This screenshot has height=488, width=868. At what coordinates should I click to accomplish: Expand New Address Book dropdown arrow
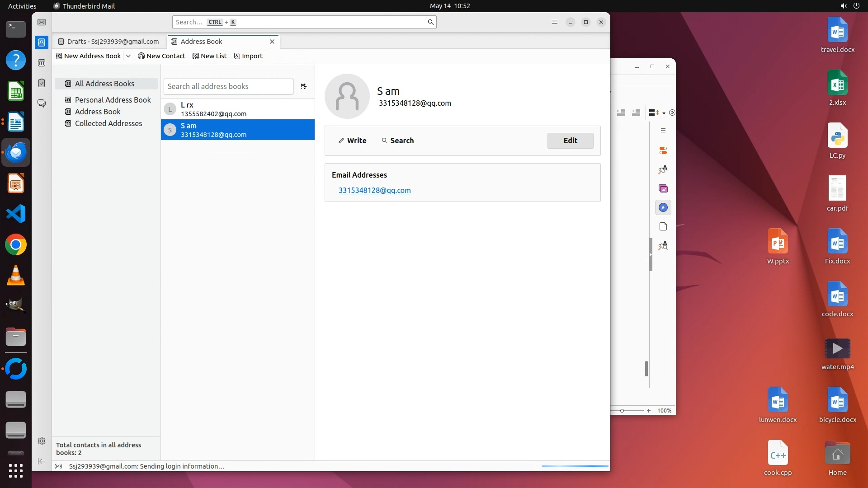pos(128,56)
